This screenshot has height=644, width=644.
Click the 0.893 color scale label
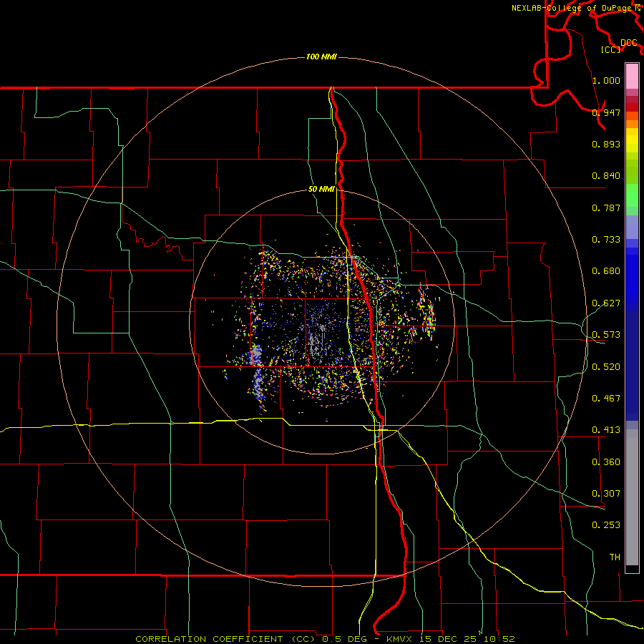[606, 144]
